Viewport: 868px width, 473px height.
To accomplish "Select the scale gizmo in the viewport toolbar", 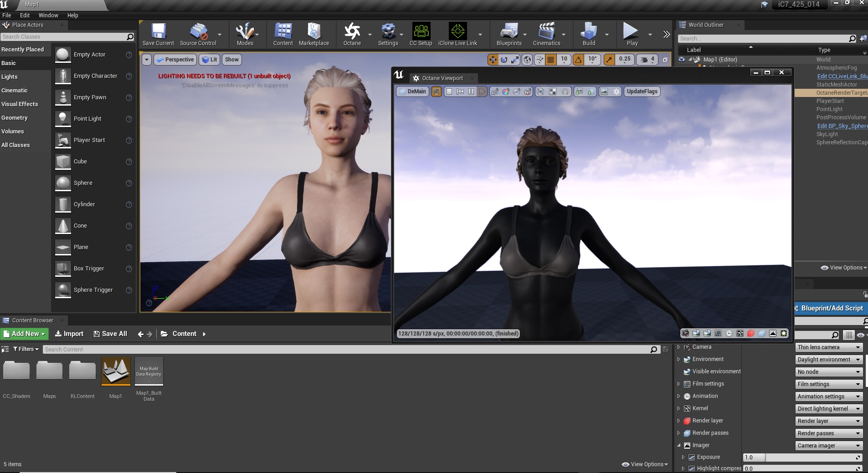I will [515, 60].
